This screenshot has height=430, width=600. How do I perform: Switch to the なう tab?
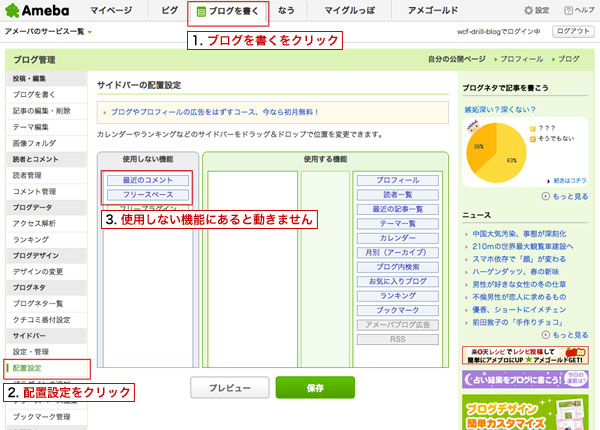[286, 10]
